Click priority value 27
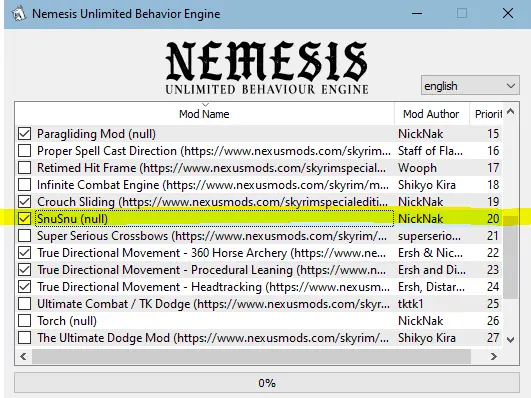 click(x=493, y=338)
